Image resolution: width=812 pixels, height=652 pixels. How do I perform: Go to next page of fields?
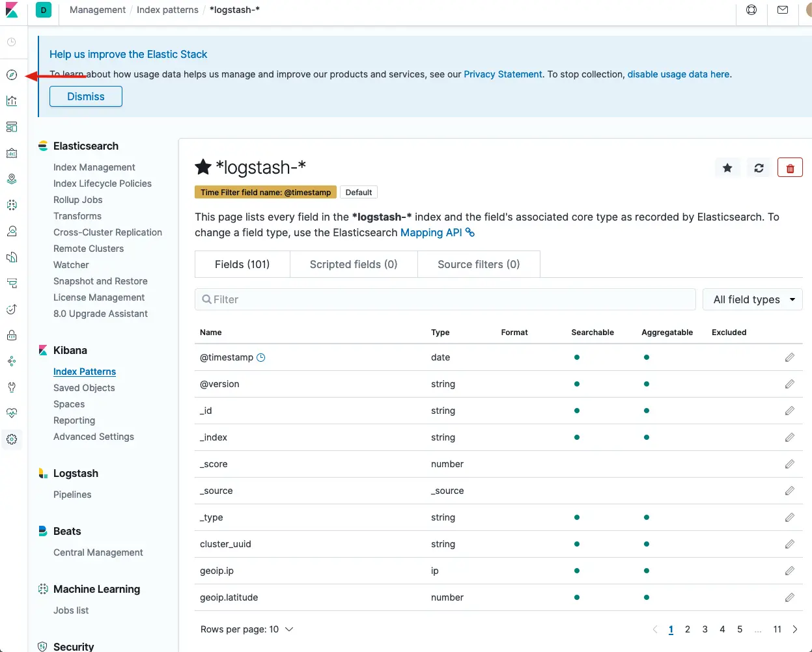pos(795,629)
